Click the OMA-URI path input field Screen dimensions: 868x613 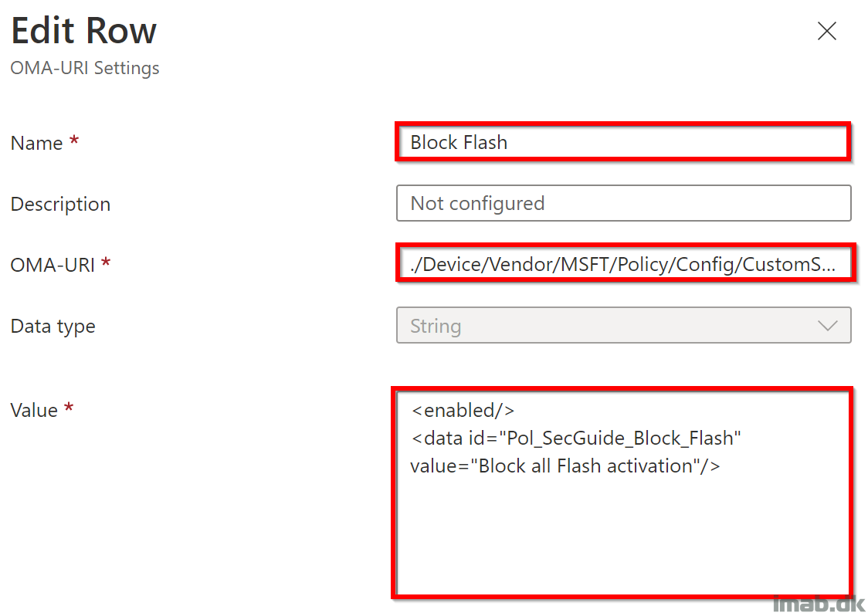tap(626, 264)
